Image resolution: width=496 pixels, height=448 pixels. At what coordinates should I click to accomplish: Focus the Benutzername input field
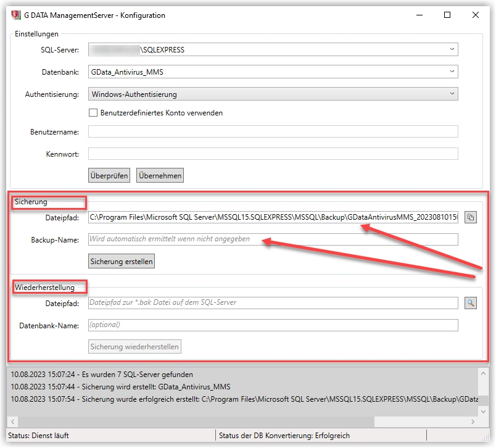point(273,131)
